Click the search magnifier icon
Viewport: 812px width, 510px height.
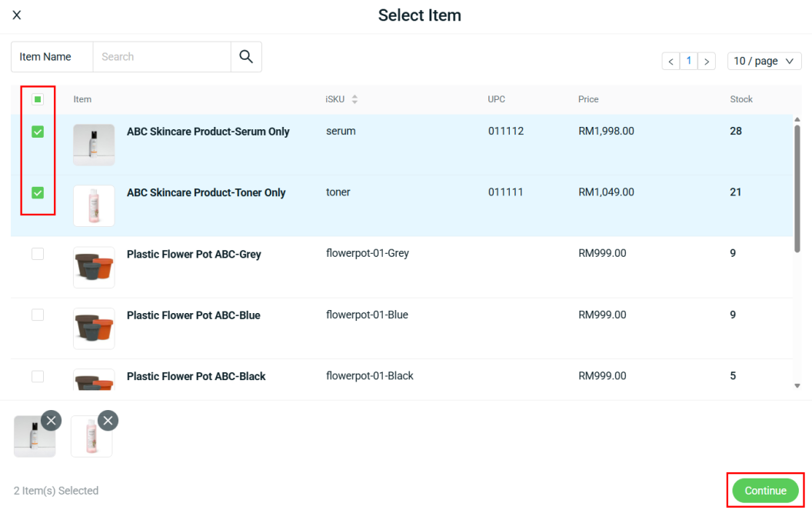[x=246, y=57]
